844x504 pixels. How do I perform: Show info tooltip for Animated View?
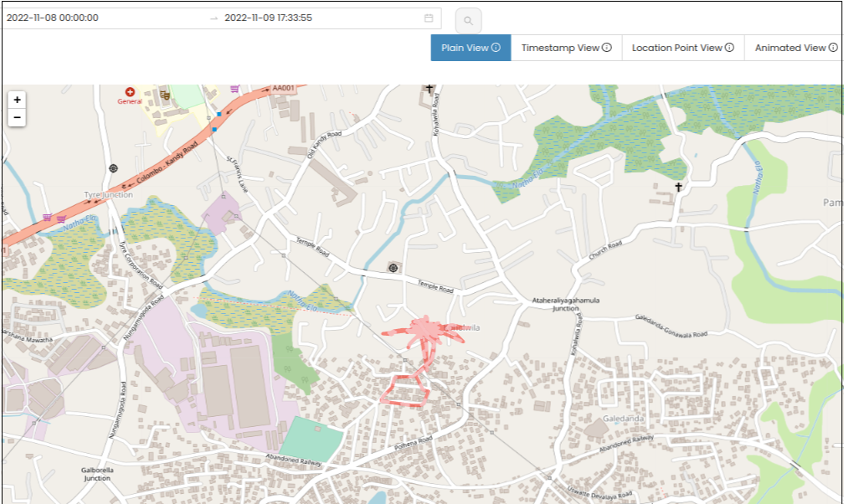833,48
